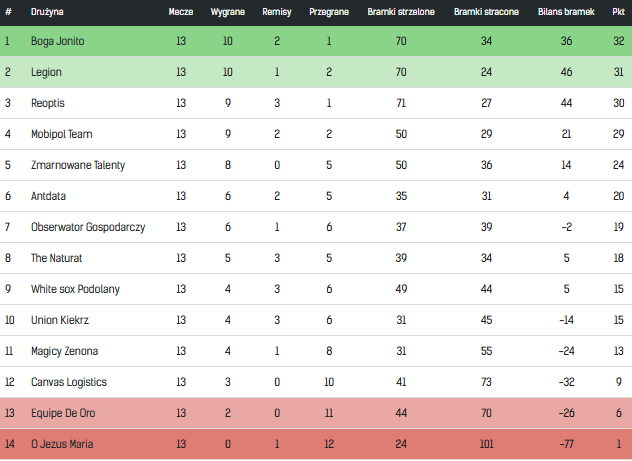Click the Wygrane column header
632x461 pixels.
(x=227, y=12)
